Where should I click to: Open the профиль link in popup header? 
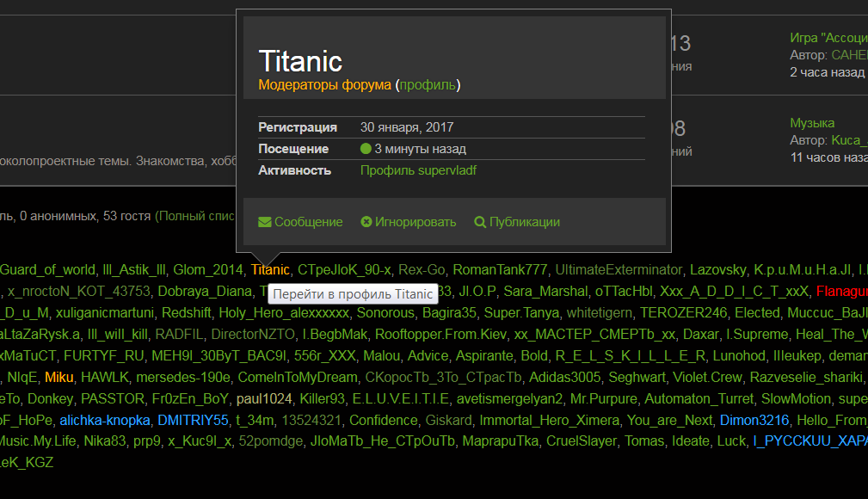[x=428, y=85]
